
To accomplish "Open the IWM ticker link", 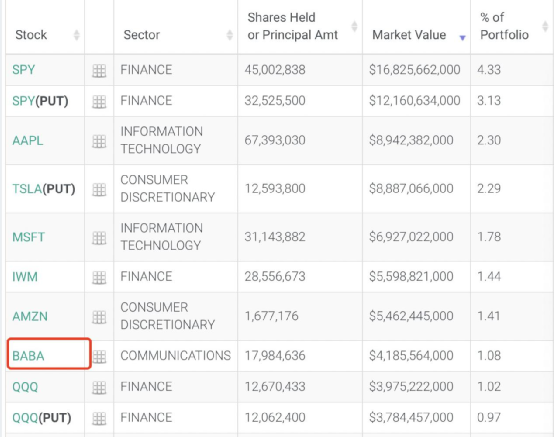I will 25,277.
